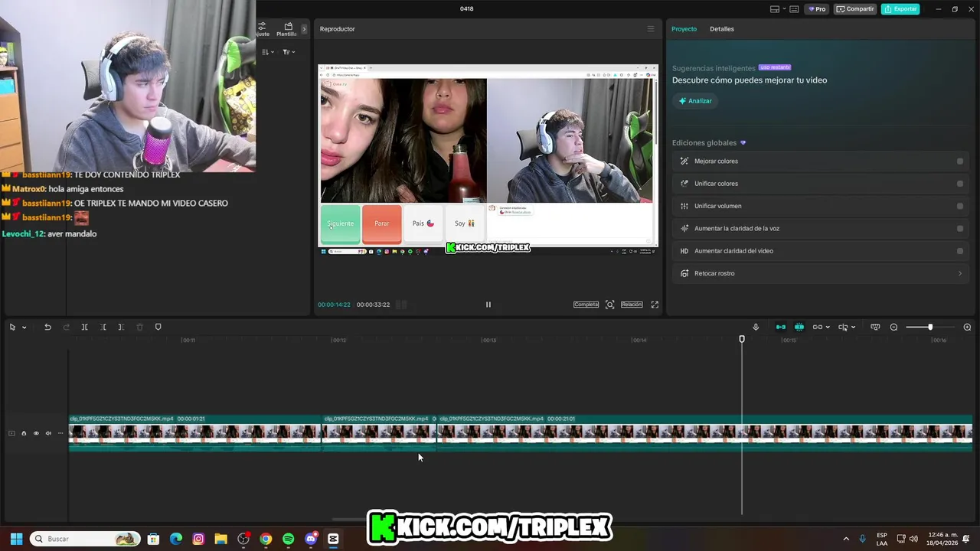Click the taskbar Buscar search box

click(85, 539)
